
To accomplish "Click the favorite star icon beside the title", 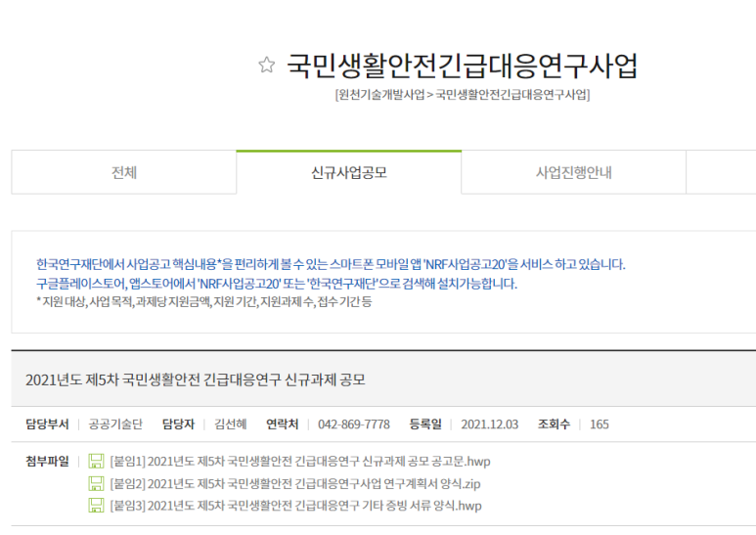I will pyautogui.click(x=267, y=66).
